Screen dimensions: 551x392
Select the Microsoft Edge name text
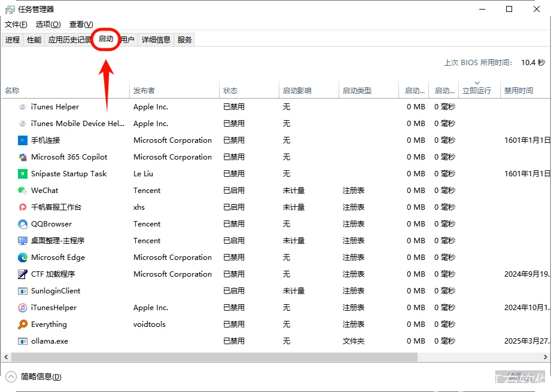(x=58, y=258)
